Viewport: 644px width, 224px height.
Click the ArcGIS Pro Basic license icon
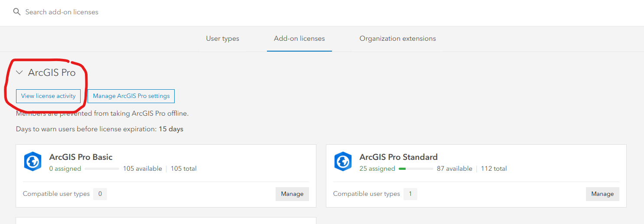[33, 162]
